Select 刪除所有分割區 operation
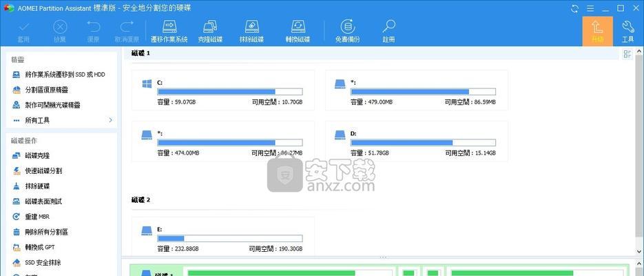This screenshot has height=276, width=644. click(40, 232)
